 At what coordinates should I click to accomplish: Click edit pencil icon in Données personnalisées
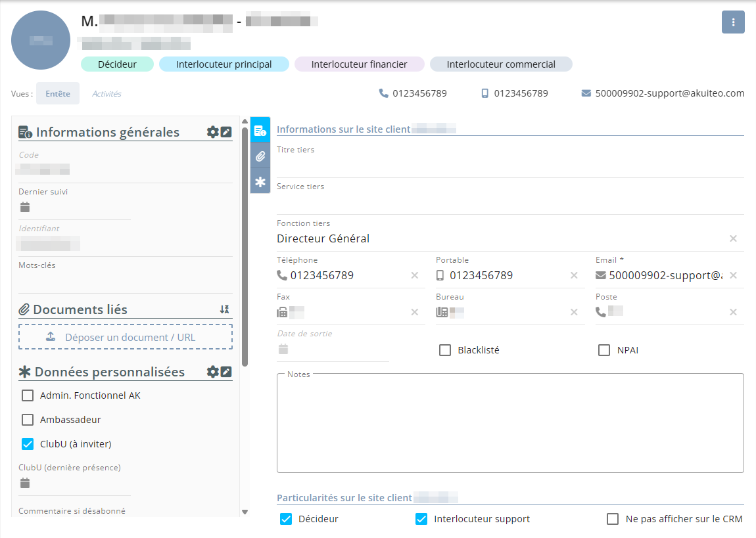click(226, 372)
